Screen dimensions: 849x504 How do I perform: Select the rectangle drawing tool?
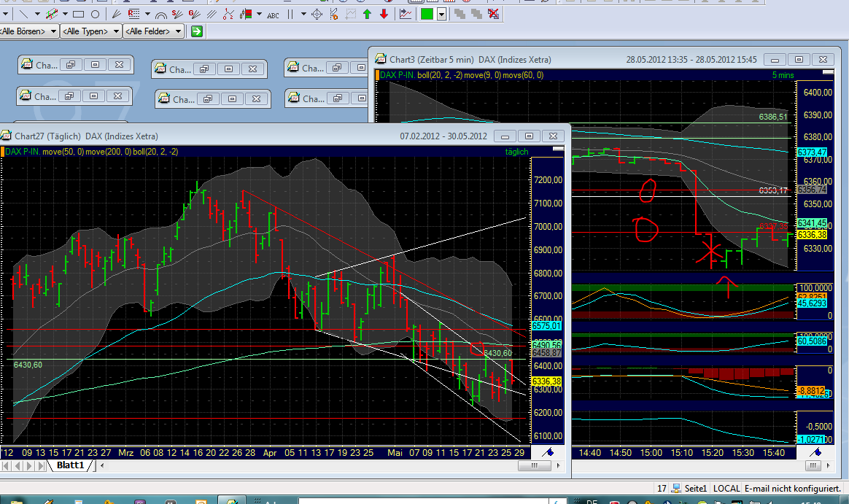(77, 14)
